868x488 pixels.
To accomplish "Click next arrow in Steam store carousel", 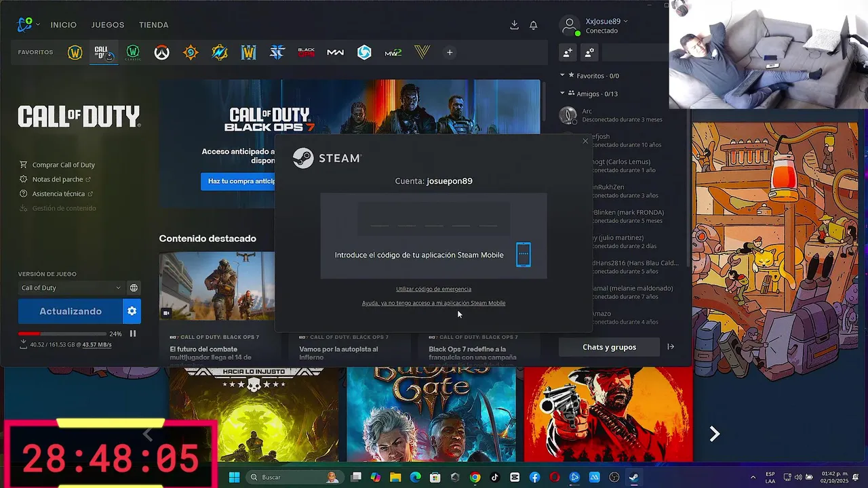I will coord(714,434).
